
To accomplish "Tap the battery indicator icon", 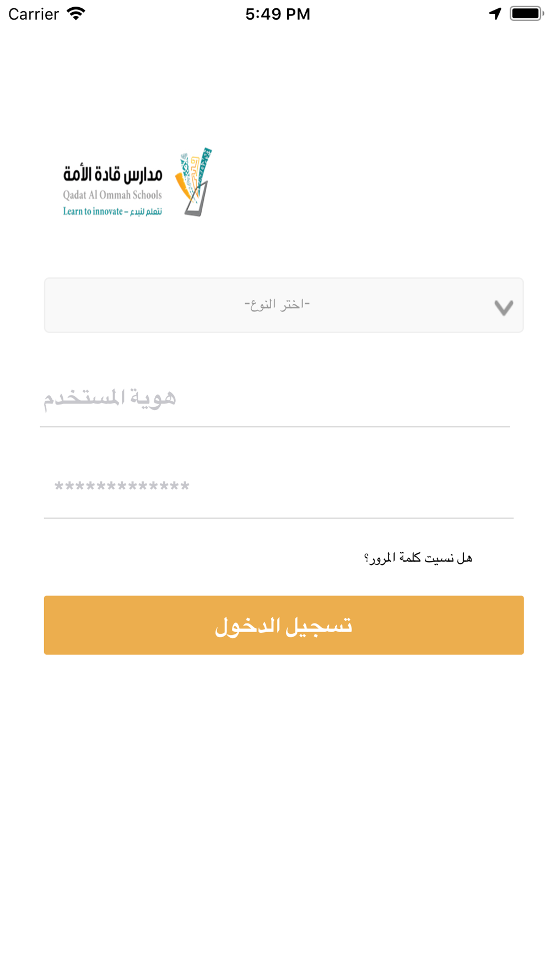I will pyautogui.click(x=526, y=13).
